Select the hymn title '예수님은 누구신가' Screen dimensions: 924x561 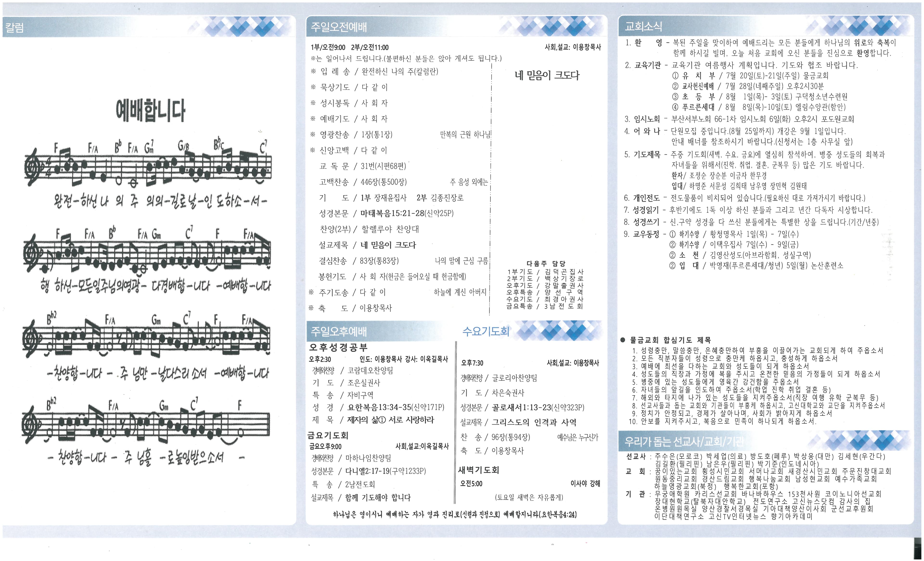click(x=578, y=437)
